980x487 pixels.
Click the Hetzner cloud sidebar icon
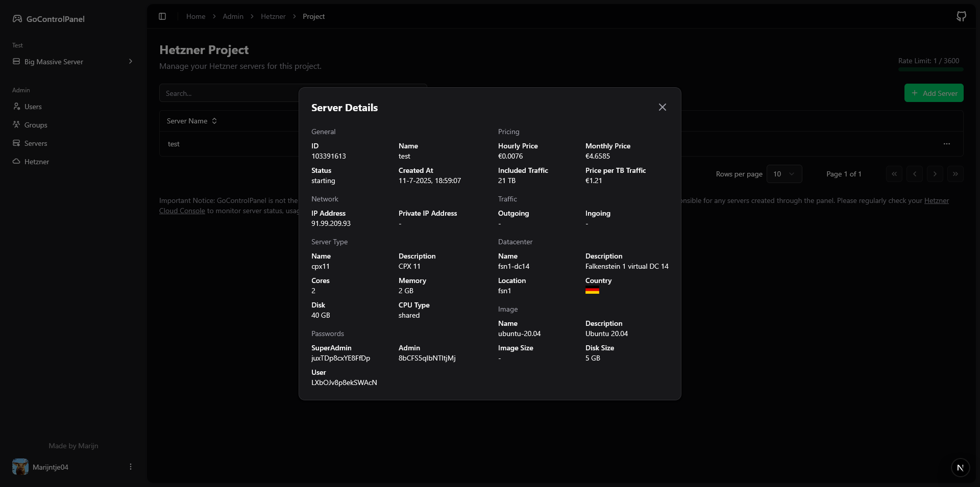pos(16,162)
